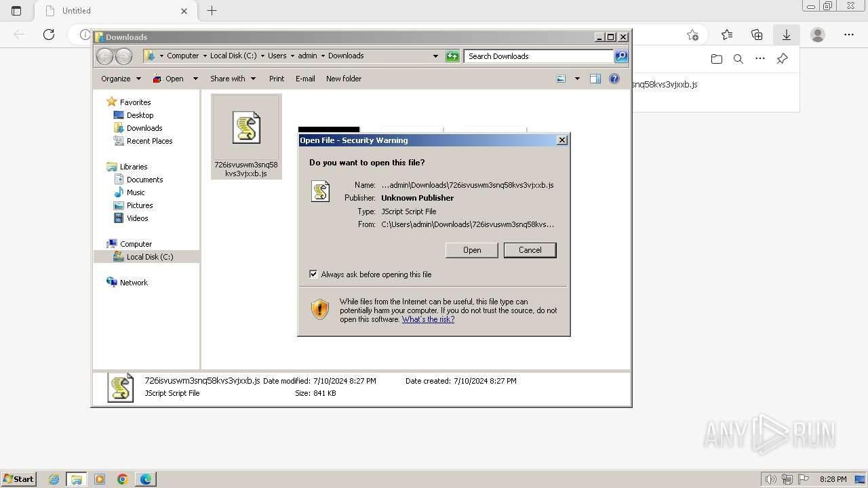
Task: Select Music library
Action: 136,192
